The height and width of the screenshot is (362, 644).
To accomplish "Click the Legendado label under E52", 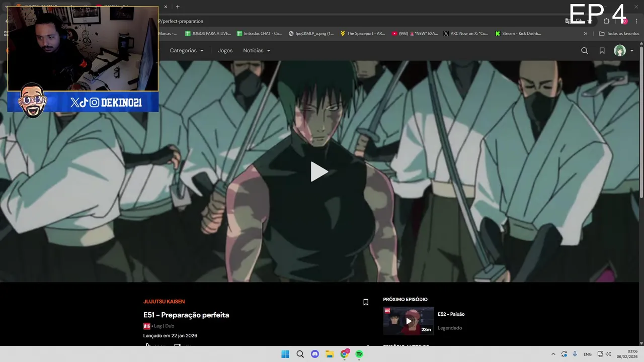I will click(450, 328).
